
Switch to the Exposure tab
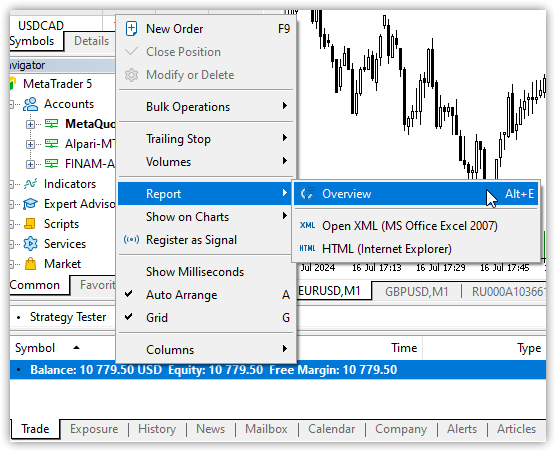pos(94,429)
